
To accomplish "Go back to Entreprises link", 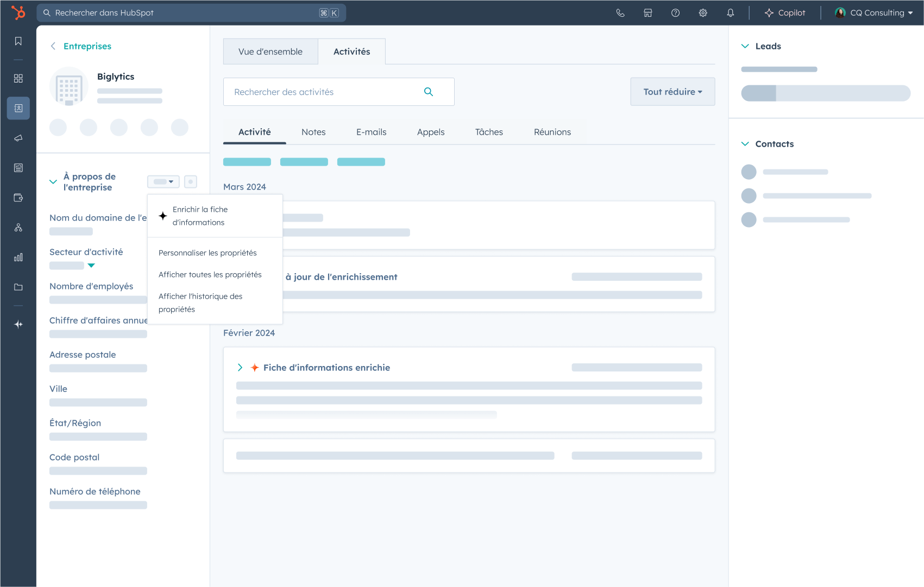I will pyautogui.click(x=87, y=46).
